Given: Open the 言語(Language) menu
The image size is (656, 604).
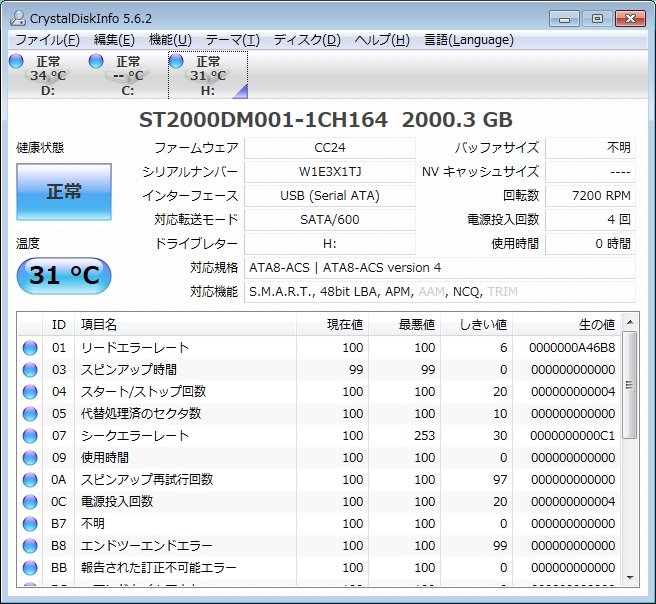Looking at the screenshot, I should 469,40.
